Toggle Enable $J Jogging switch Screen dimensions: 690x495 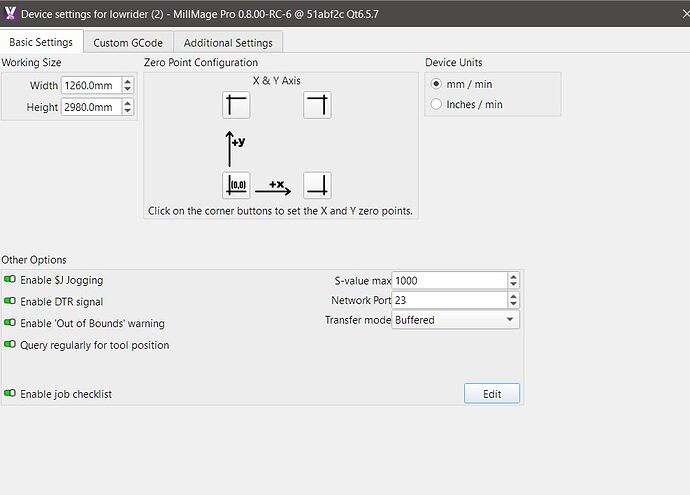(x=10, y=280)
